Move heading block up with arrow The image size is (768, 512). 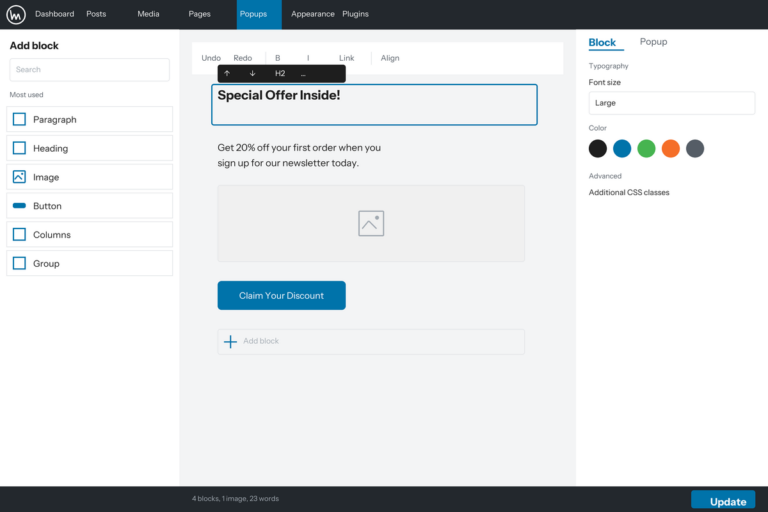(x=227, y=73)
